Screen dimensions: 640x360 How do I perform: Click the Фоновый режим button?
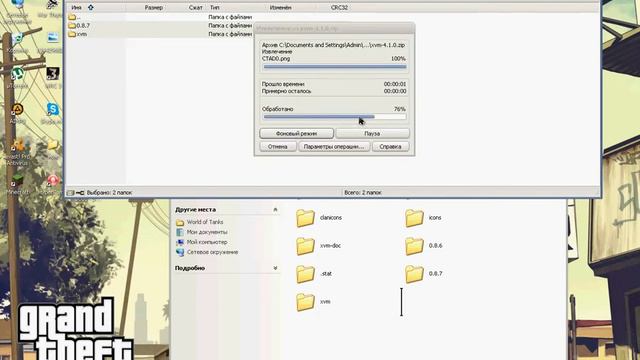tap(296, 133)
